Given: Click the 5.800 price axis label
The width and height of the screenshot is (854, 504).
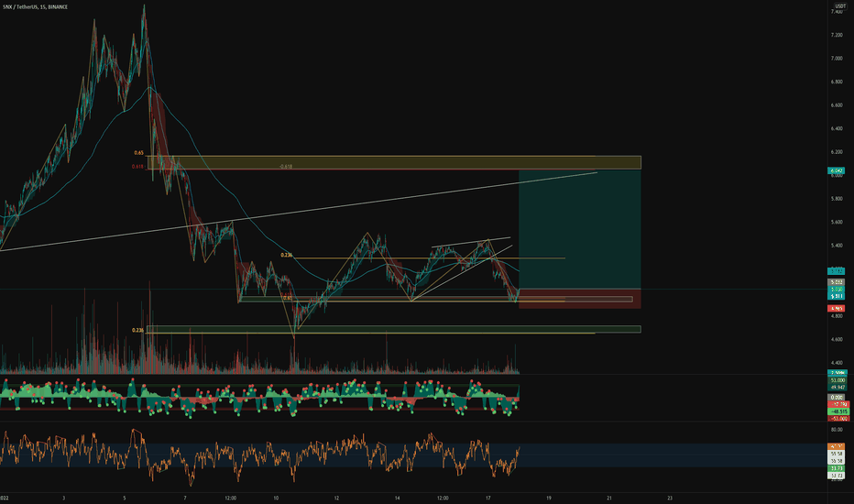Looking at the screenshot, I should [x=837, y=199].
